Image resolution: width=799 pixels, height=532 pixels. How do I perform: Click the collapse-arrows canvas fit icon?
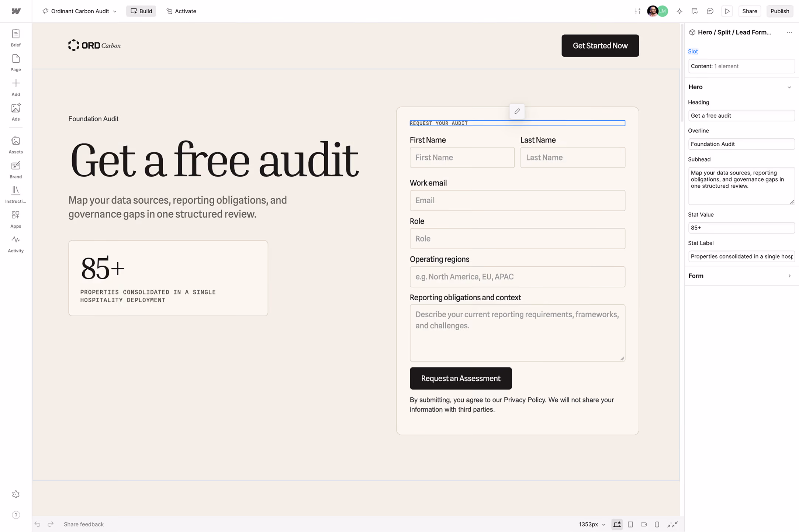(x=672, y=524)
